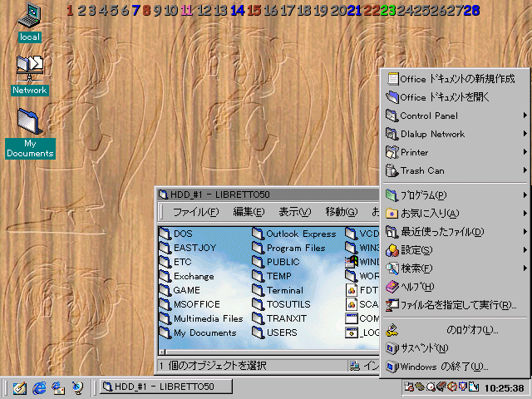Click the HDD_#1 - LIBRETTO50 taskbar button

pyautogui.click(x=166, y=387)
